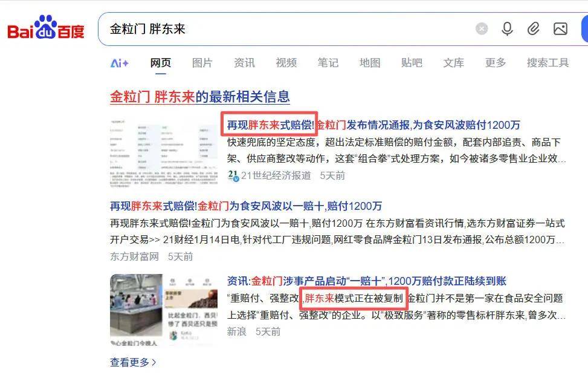Open 搜索工具 options
Viewport: 588px width, 378px height.
coord(548,63)
